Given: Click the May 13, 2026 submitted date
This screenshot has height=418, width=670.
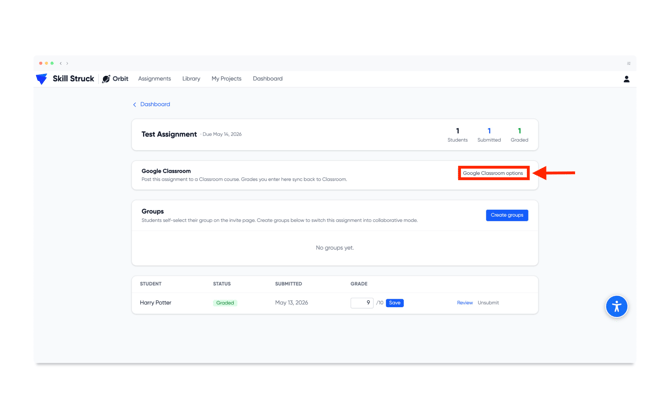Looking at the screenshot, I should point(291,303).
